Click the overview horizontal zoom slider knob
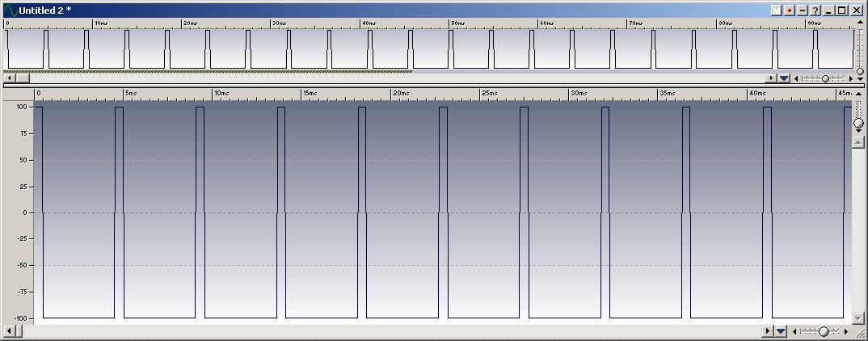The height and width of the screenshot is (341, 868). click(x=825, y=78)
